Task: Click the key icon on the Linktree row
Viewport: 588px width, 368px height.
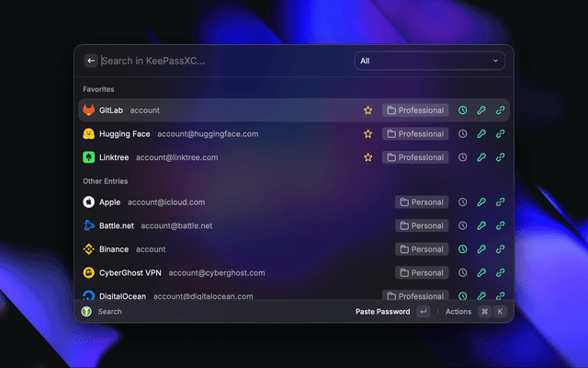Action: click(481, 157)
